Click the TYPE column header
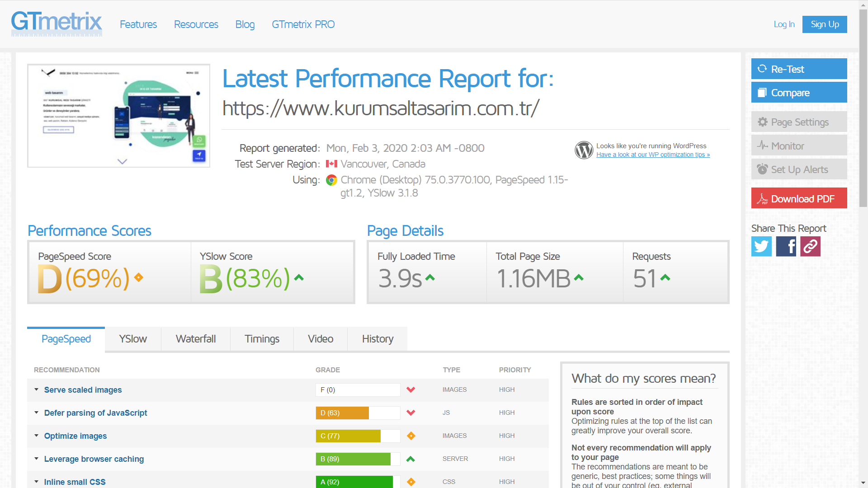The height and width of the screenshot is (488, 868). point(452,370)
